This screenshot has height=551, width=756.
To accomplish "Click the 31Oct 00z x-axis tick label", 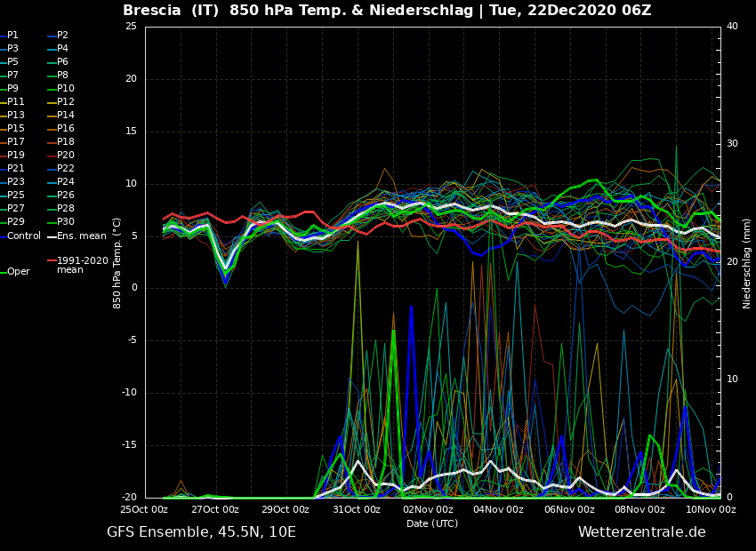I will pos(357,510).
